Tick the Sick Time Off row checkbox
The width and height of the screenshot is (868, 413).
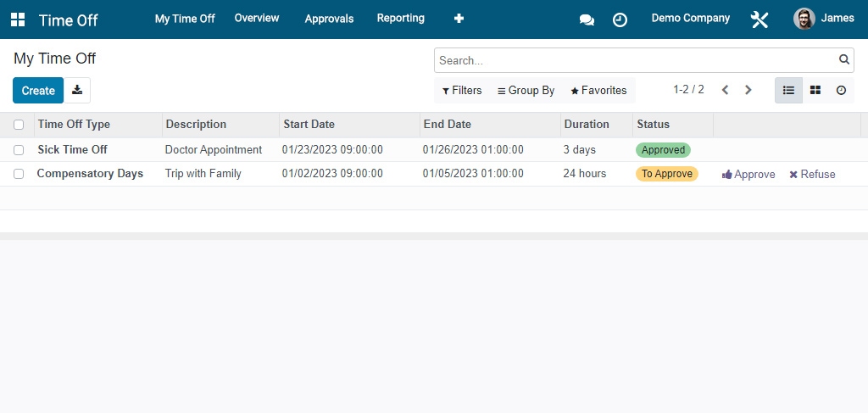[x=19, y=150]
